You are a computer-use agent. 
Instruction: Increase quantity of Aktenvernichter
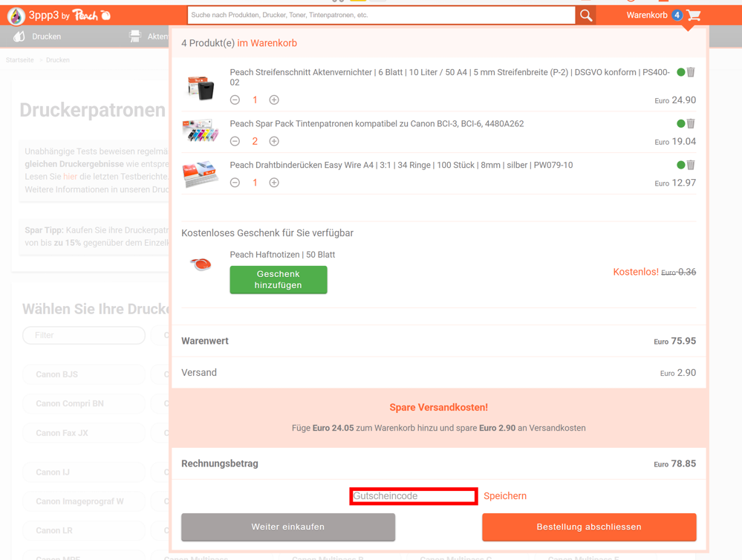[274, 100]
